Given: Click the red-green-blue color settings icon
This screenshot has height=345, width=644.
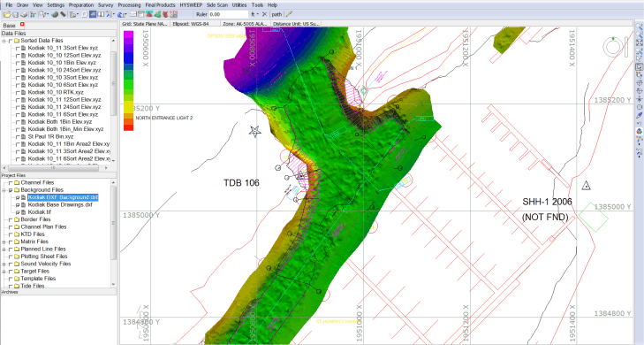Looking at the screenshot, I should point(639,131).
